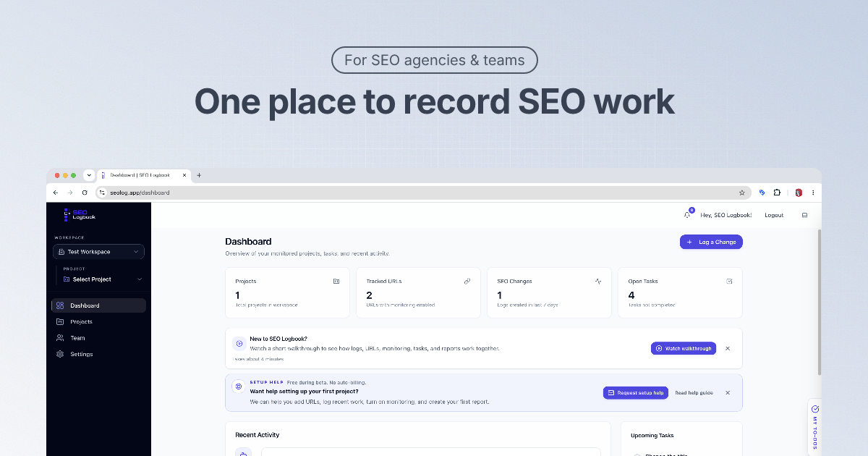
Task: Open the Read help guide link
Action: 694,393
